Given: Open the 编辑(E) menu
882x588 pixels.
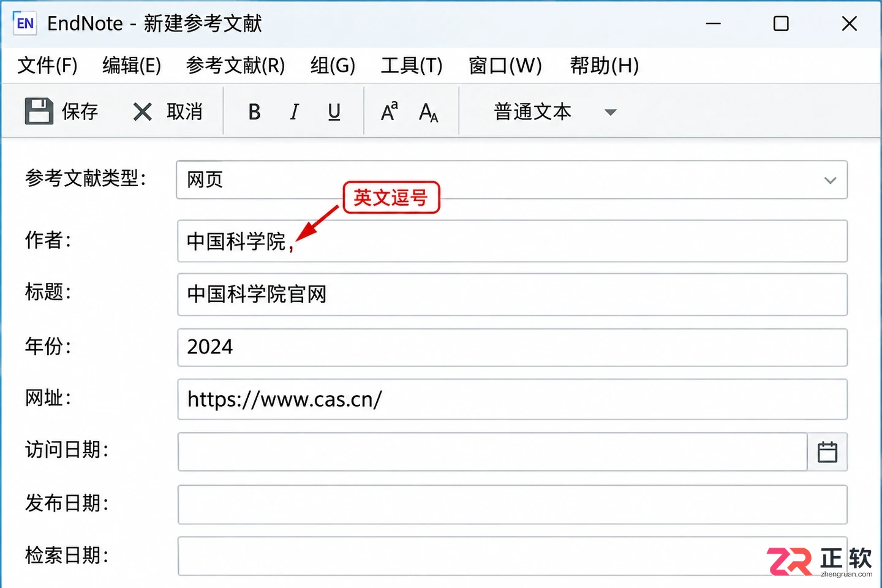Looking at the screenshot, I should point(132,65).
